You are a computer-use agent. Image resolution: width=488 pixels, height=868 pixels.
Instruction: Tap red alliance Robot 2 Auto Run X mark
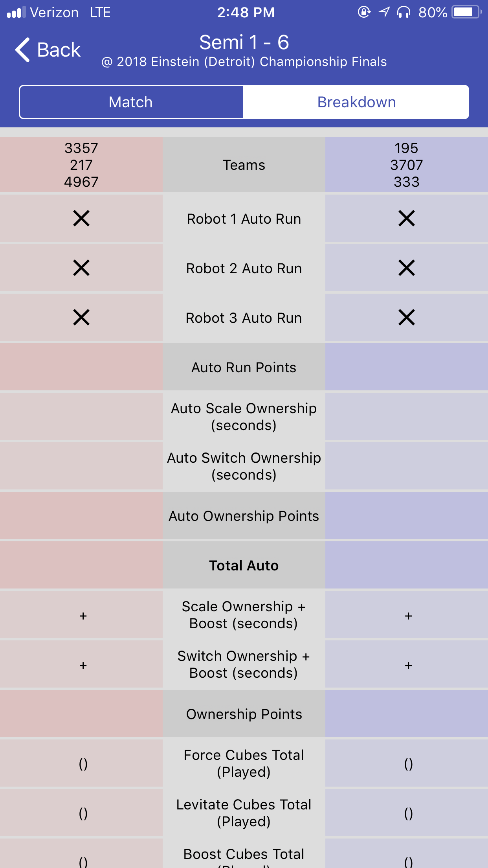81,268
